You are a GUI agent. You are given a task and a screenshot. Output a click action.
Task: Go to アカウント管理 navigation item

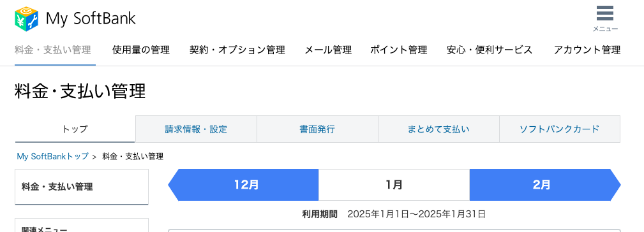point(587,50)
